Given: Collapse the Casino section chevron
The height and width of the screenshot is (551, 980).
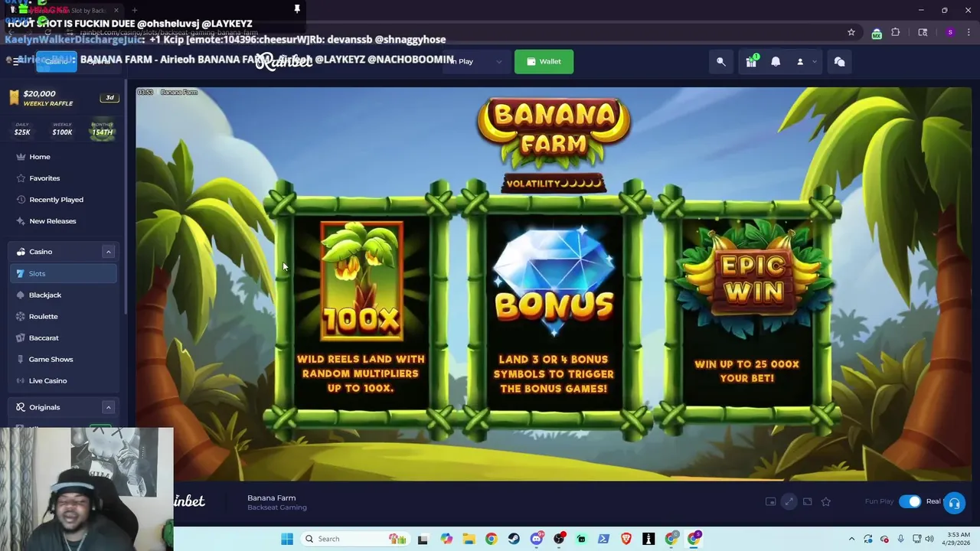Looking at the screenshot, I should coord(108,252).
